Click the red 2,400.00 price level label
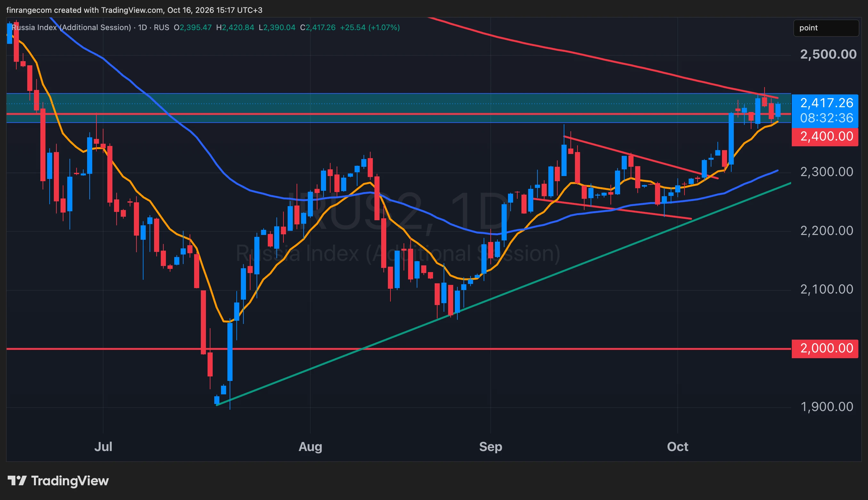 pos(825,136)
